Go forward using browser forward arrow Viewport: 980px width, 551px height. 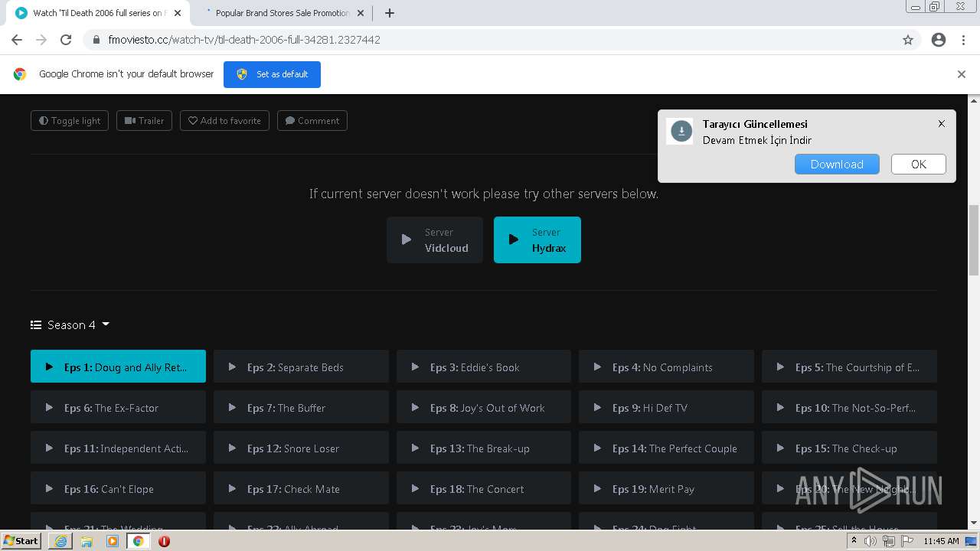coord(41,40)
